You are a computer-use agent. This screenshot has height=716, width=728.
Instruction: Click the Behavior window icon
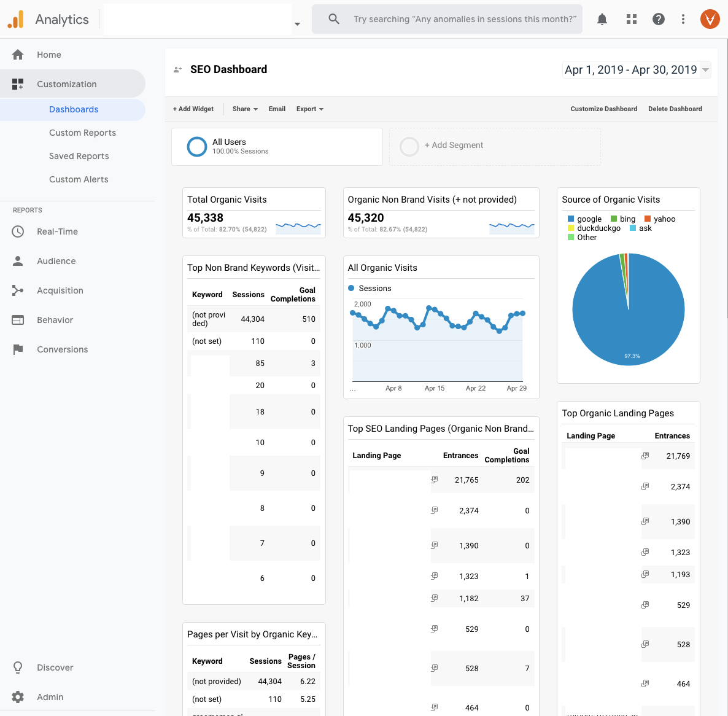(x=18, y=320)
